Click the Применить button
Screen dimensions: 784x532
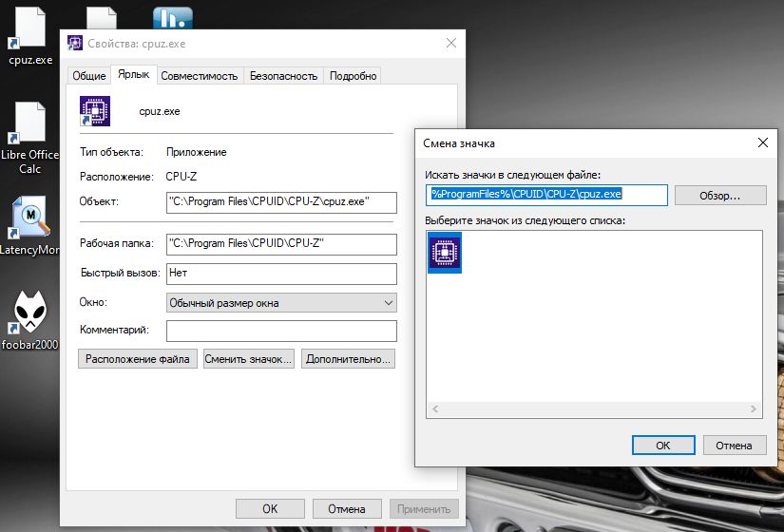click(424, 508)
